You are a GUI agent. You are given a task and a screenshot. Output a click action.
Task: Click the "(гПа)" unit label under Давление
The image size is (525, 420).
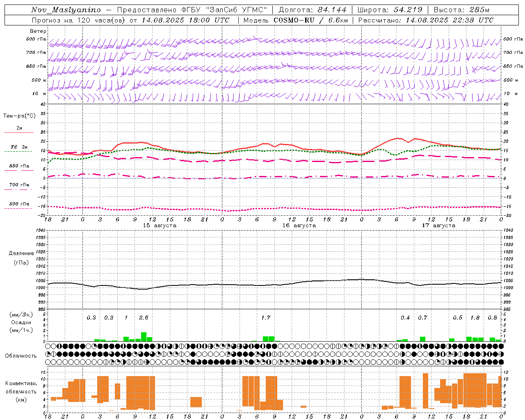21,262
